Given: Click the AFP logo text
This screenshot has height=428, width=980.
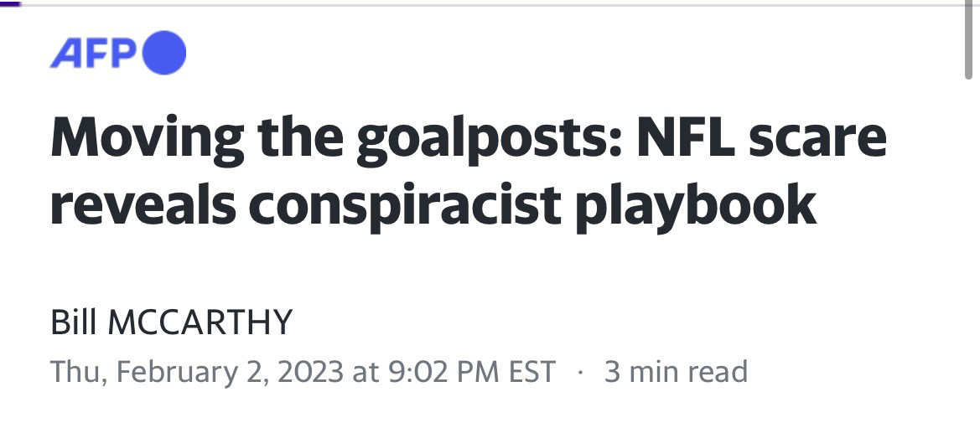Looking at the screenshot, I should pyautogui.click(x=93, y=53).
